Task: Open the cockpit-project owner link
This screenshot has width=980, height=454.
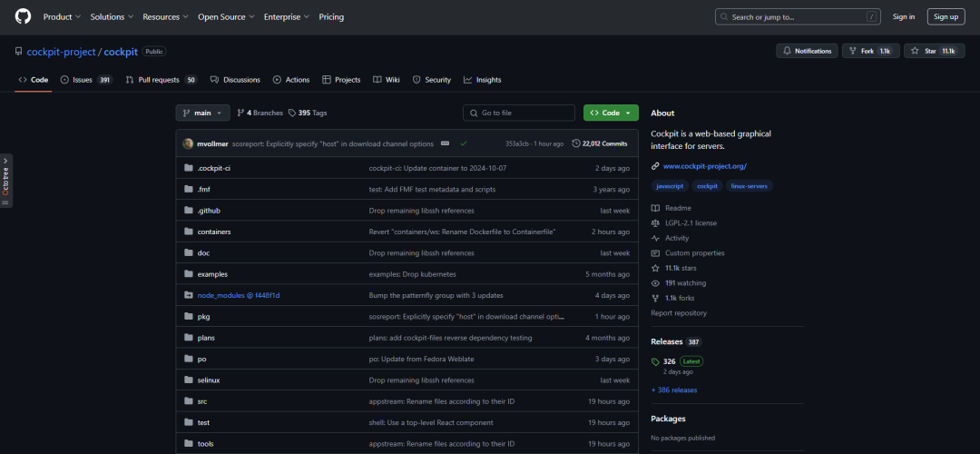Action: pos(62,52)
